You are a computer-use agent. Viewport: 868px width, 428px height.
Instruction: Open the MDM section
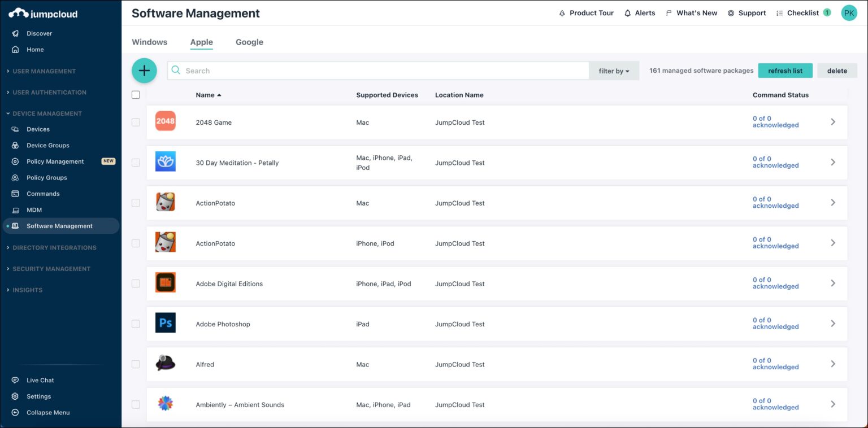pyautogui.click(x=34, y=209)
